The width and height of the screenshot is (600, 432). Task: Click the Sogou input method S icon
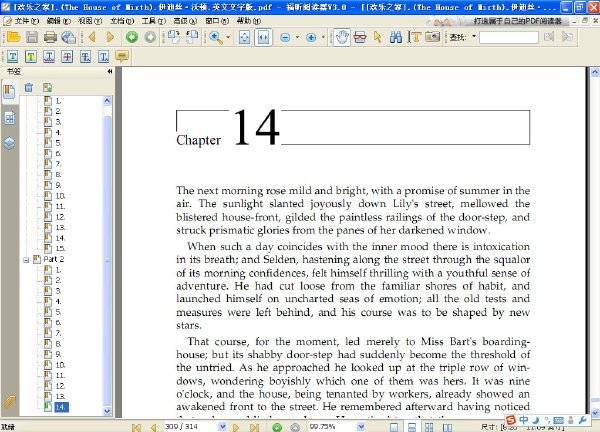coord(511,420)
